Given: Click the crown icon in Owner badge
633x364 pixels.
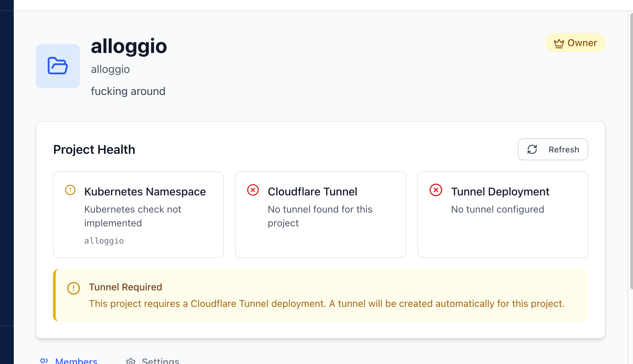Looking at the screenshot, I should pos(559,43).
